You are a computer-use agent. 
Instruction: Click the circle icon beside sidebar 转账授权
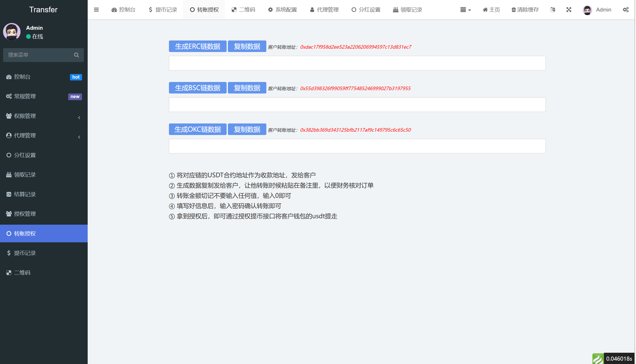[x=9, y=234]
